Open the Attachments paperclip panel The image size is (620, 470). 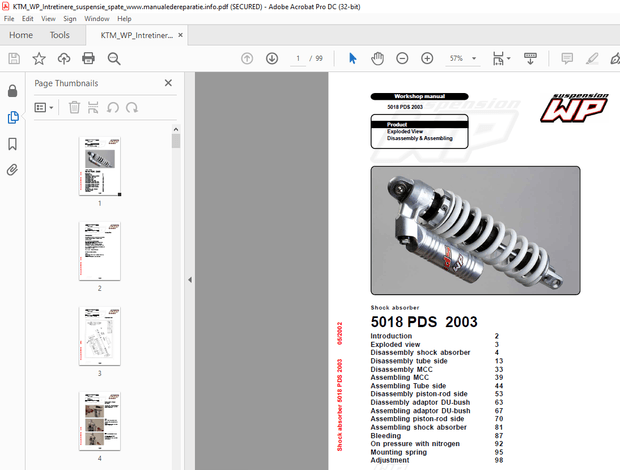click(13, 170)
